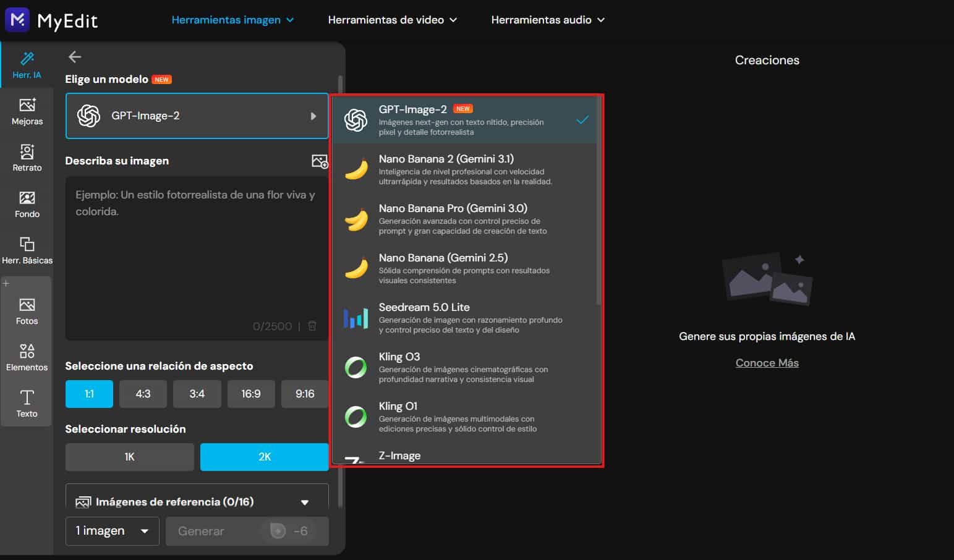
Task: Clear prompt with the trash icon
Action: (x=312, y=326)
